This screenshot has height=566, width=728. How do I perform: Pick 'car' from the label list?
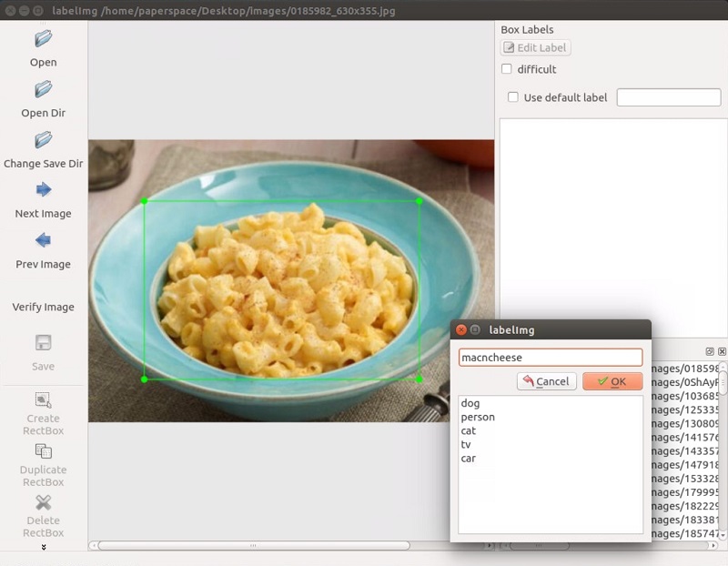point(469,458)
